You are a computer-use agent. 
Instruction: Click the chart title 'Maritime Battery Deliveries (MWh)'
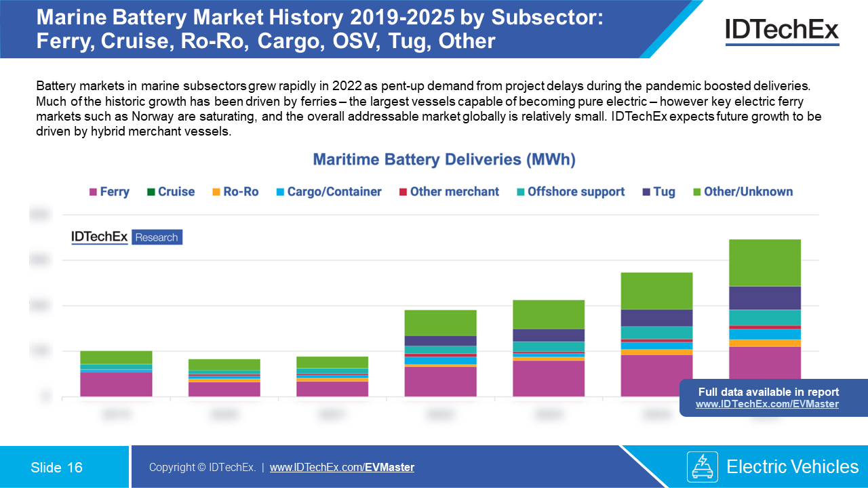[444, 160]
